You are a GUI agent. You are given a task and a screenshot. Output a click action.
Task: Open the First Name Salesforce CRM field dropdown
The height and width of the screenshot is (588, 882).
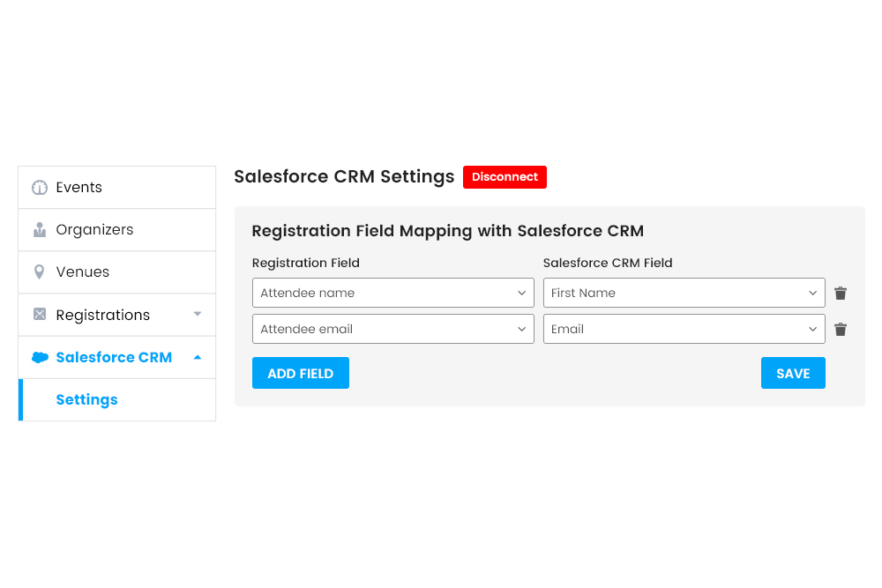click(x=684, y=293)
